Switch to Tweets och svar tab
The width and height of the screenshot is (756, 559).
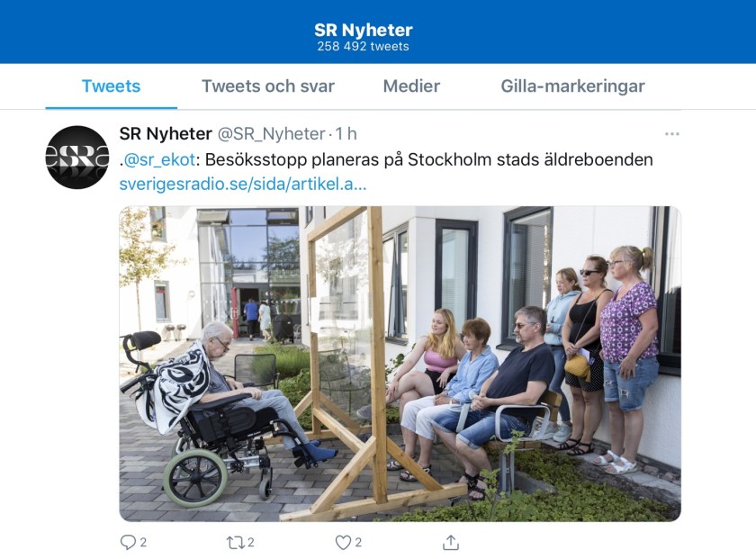click(267, 86)
